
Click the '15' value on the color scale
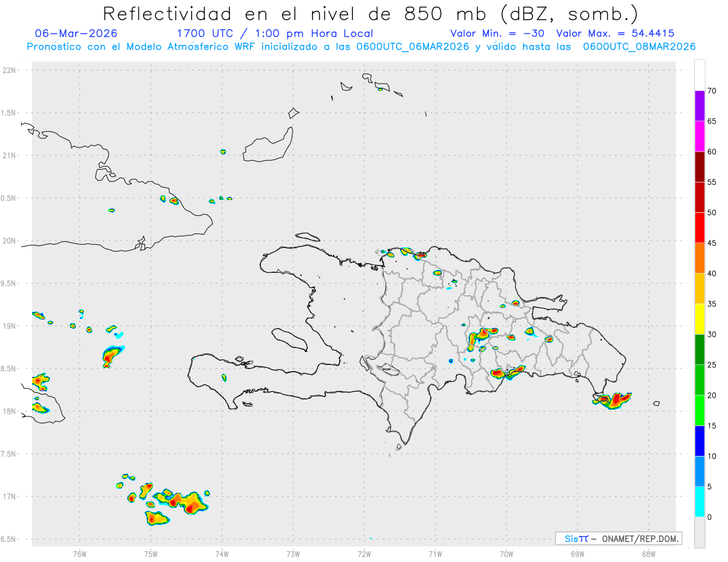712,426
